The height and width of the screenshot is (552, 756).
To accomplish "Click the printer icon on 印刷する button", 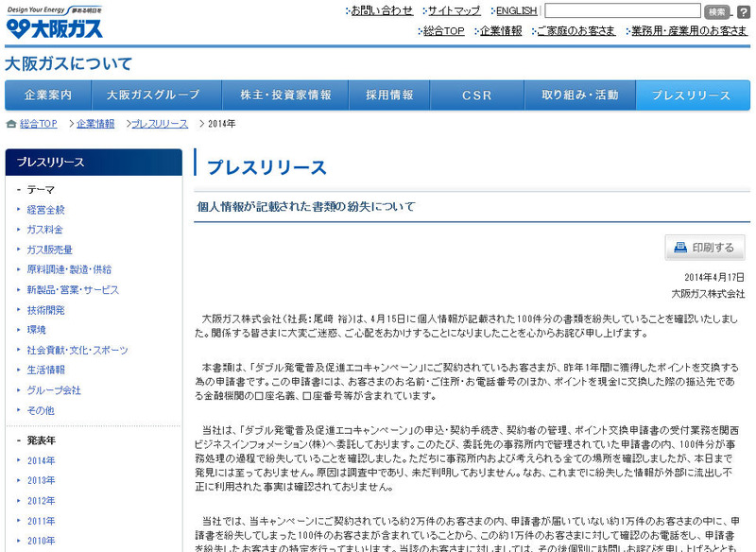I will coord(679,248).
